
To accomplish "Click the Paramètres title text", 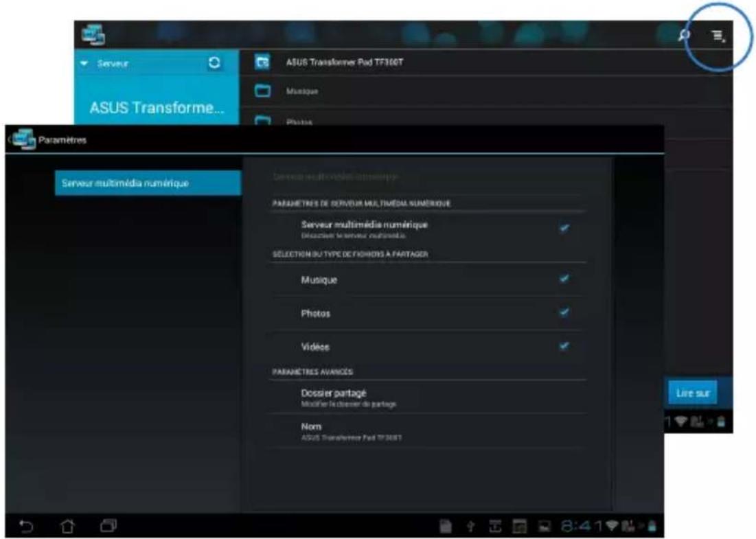I will [62, 140].
